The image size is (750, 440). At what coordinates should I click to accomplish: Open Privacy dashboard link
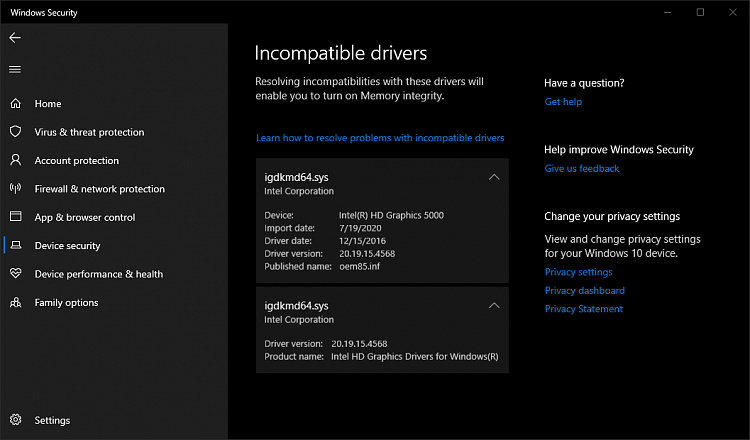click(x=585, y=290)
